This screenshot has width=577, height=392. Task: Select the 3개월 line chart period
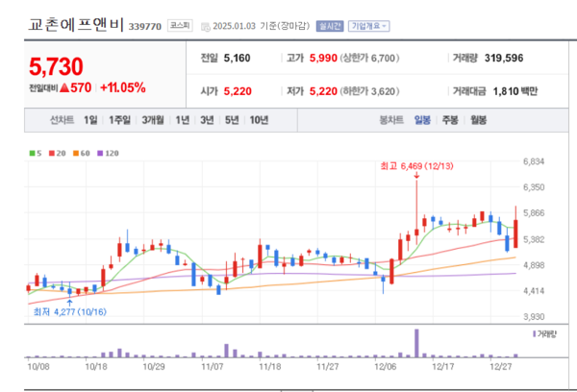point(153,120)
